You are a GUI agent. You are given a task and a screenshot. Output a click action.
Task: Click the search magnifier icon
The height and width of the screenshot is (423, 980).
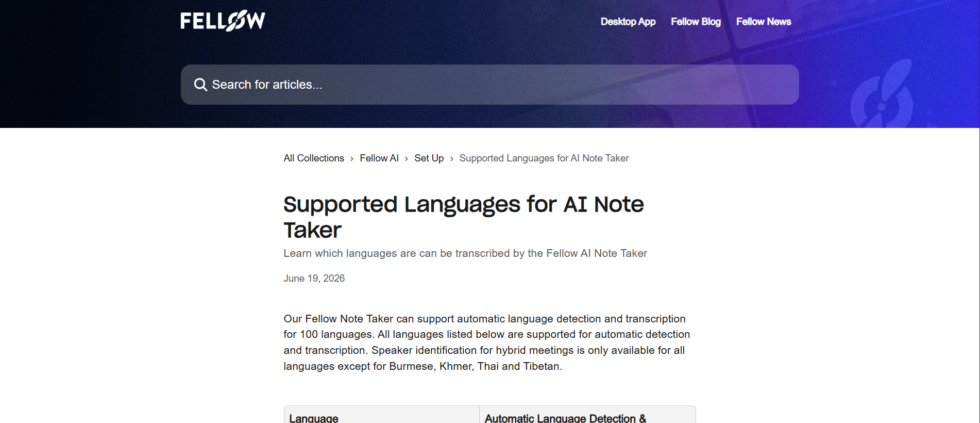pos(200,85)
